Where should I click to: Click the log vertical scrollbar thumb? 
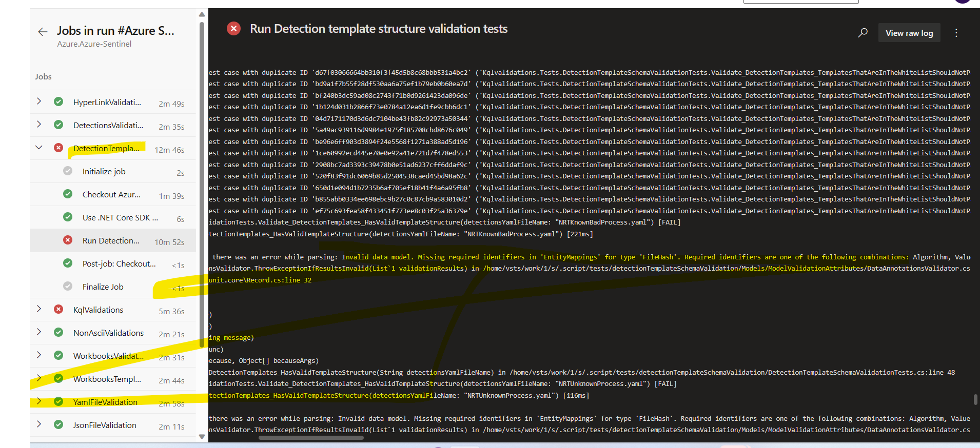(975, 399)
